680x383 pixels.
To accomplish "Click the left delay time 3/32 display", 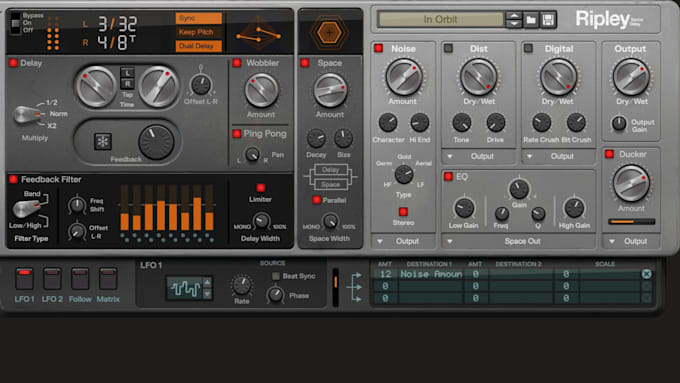I will click(117, 24).
